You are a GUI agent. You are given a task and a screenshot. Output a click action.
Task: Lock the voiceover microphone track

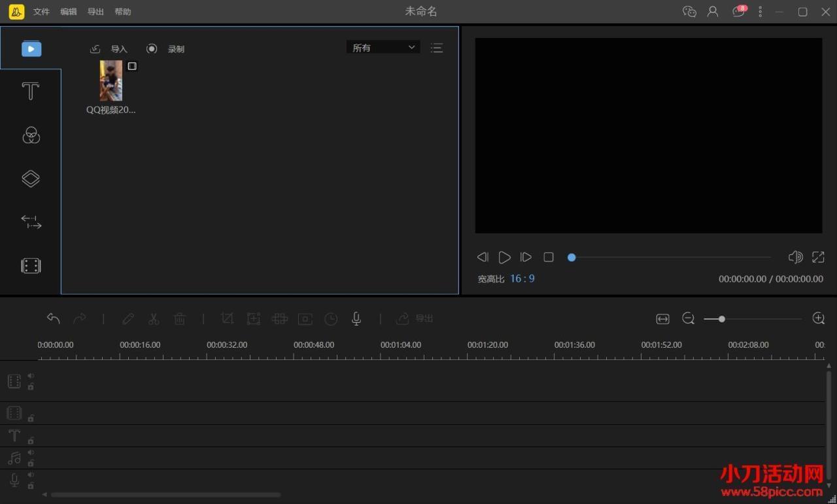click(31, 485)
